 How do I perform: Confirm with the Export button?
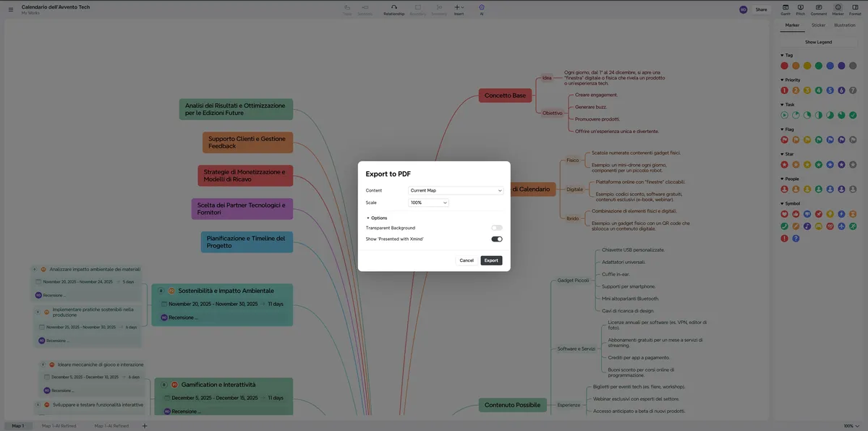click(491, 260)
